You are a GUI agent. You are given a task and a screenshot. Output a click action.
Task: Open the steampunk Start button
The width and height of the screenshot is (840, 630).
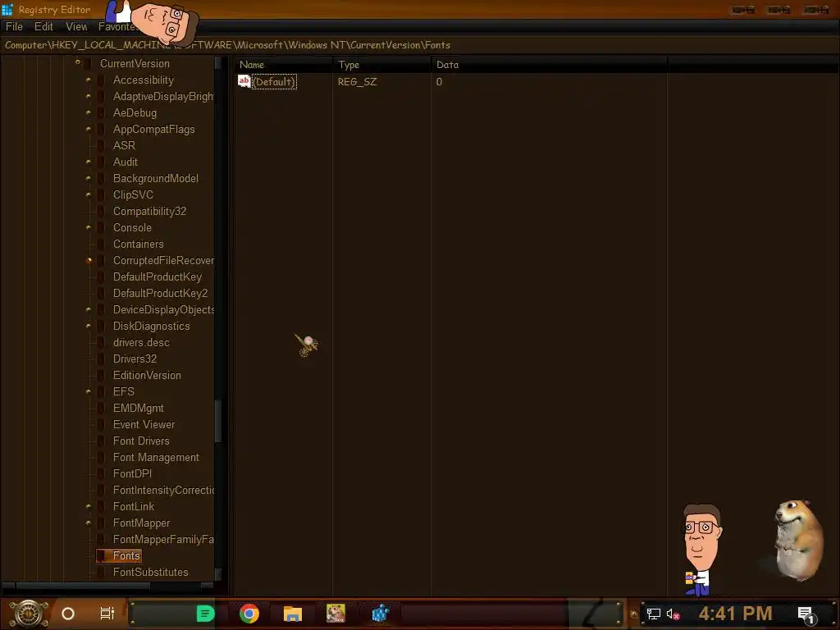click(x=28, y=614)
